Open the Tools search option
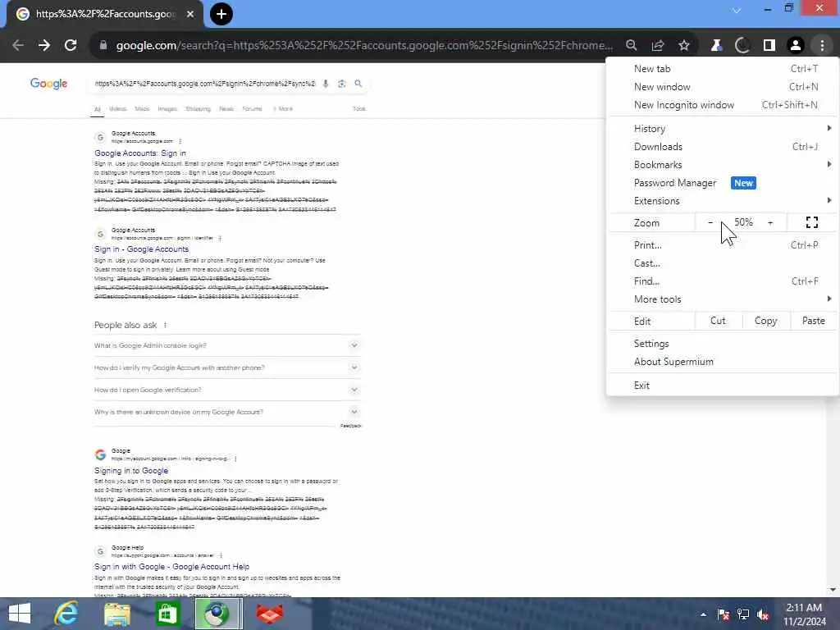 (x=359, y=109)
